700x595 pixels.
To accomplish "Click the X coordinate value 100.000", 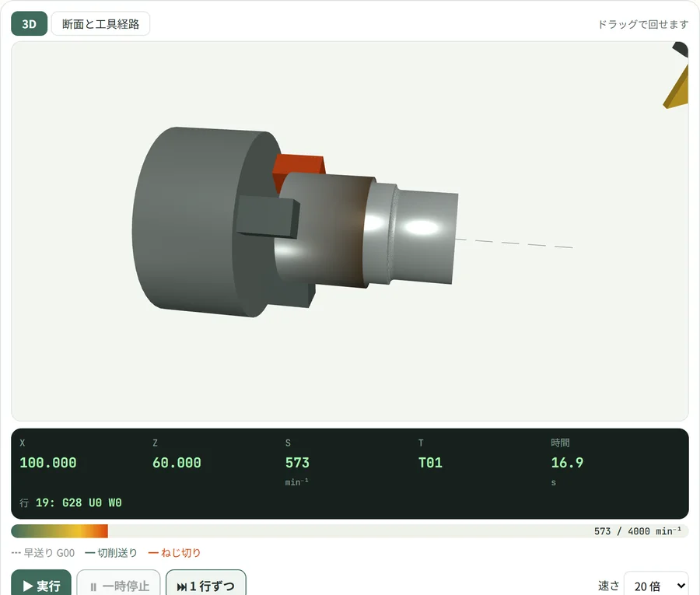I will tap(48, 463).
